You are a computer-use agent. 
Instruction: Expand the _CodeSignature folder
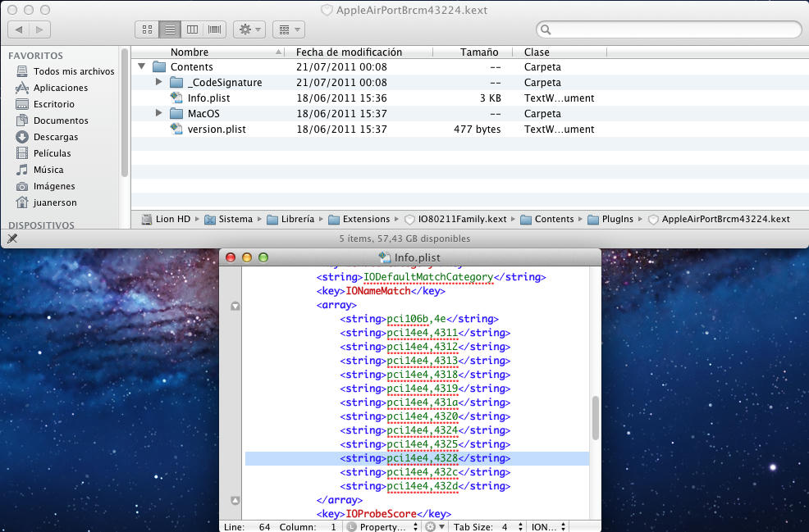pyautogui.click(x=159, y=83)
